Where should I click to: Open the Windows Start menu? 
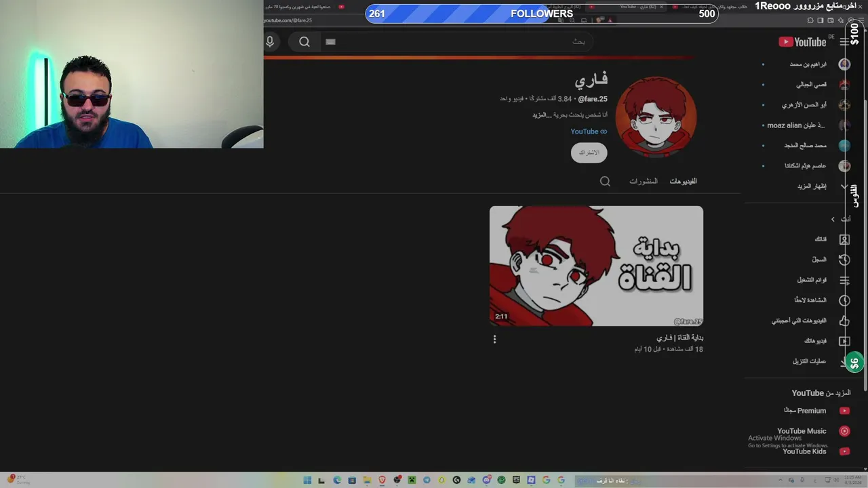(x=307, y=481)
